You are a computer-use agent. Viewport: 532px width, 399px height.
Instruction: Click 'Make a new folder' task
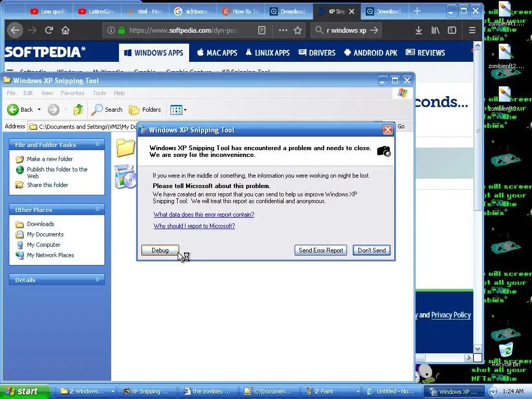point(49,159)
